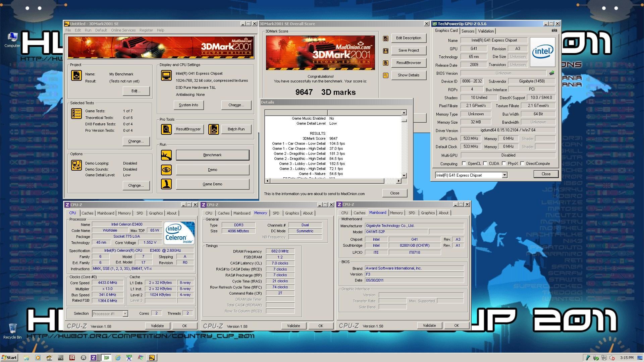Enable the OpenCL checkbox

(x=464, y=164)
